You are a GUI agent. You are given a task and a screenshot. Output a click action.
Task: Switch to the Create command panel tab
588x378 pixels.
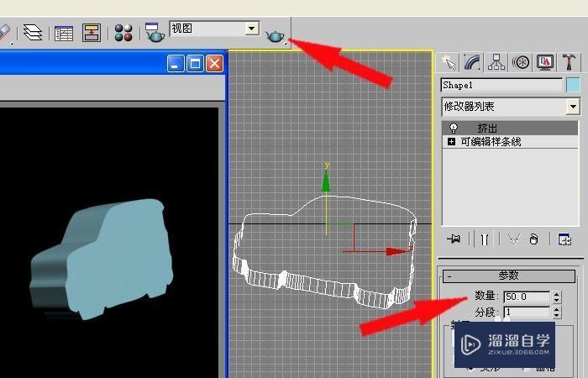[x=449, y=62]
